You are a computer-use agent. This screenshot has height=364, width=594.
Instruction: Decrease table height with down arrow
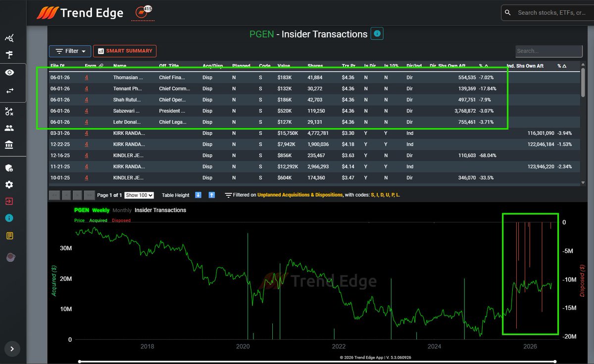pyautogui.click(x=198, y=195)
